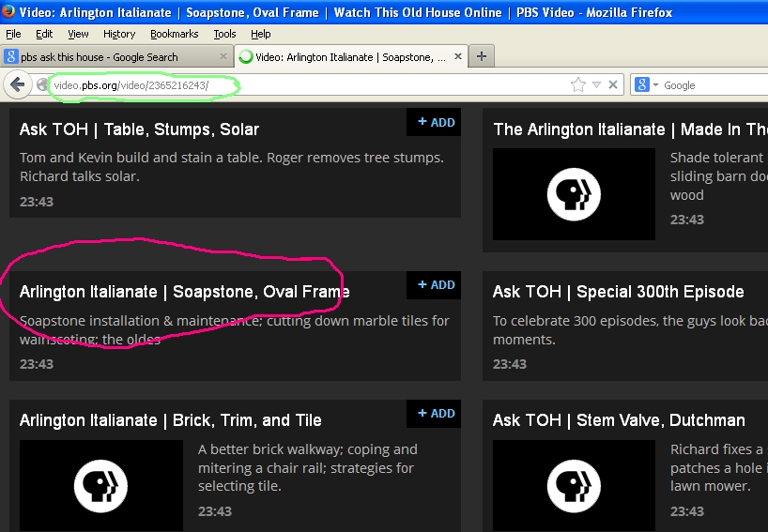Viewport: 768px width, 532px height.
Task: Open Arlington Italianate | Brick, Trim, and Tile title
Action: click(171, 420)
